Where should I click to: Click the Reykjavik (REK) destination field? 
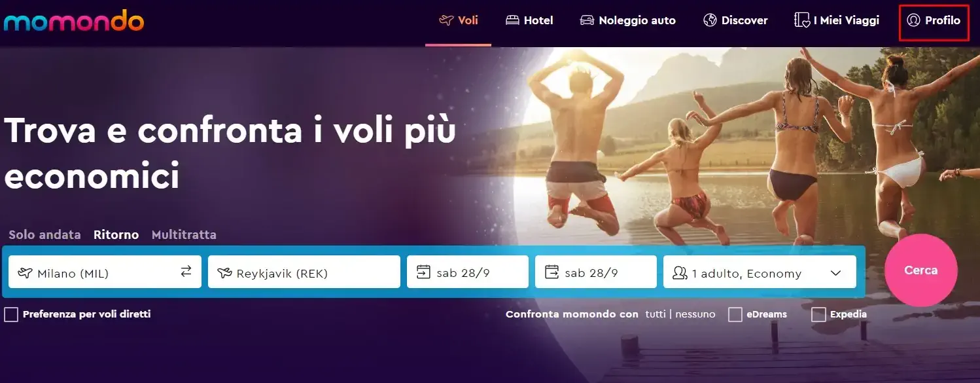(304, 272)
